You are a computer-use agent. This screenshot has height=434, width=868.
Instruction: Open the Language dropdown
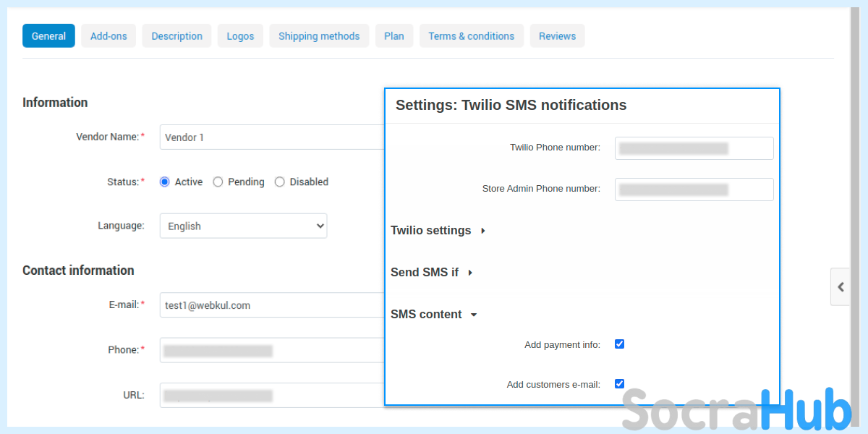pos(243,226)
